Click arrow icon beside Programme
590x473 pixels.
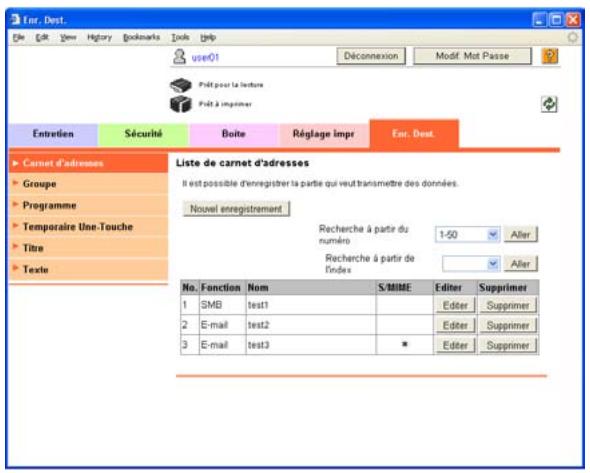coord(15,205)
